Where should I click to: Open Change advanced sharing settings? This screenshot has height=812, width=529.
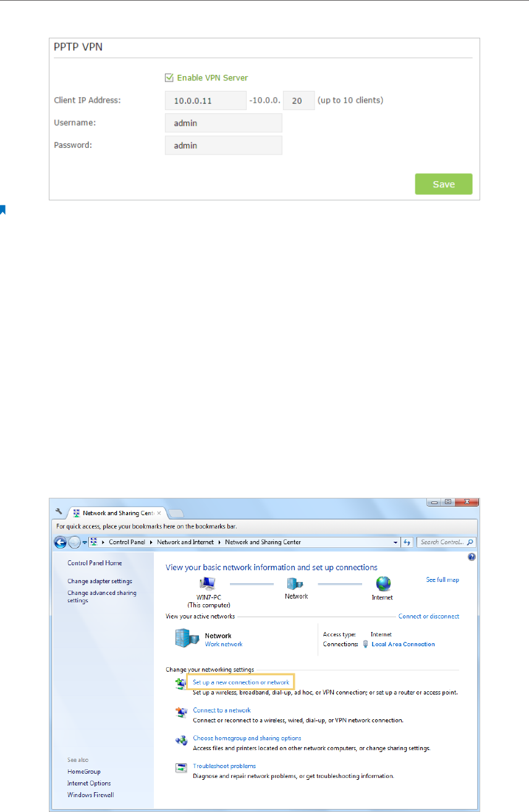[x=102, y=597]
